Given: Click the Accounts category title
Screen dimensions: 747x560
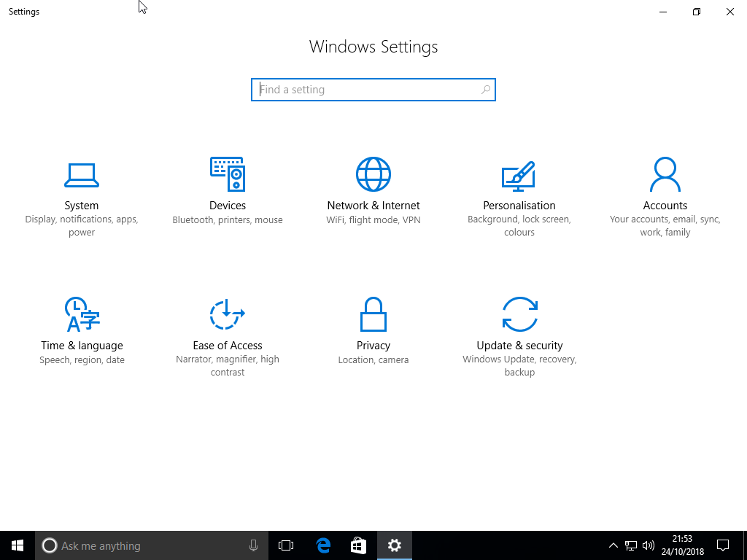Looking at the screenshot, I should point(665,205).
